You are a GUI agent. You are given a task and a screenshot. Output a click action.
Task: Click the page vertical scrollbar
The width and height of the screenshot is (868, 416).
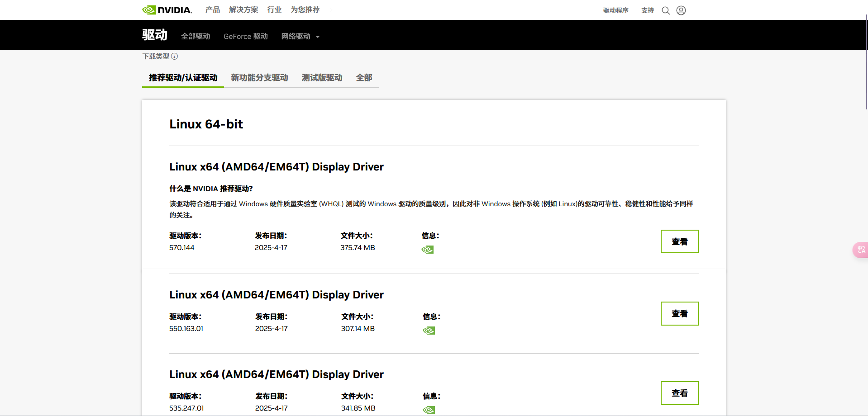pyautogui.click(x=866, y=61)
